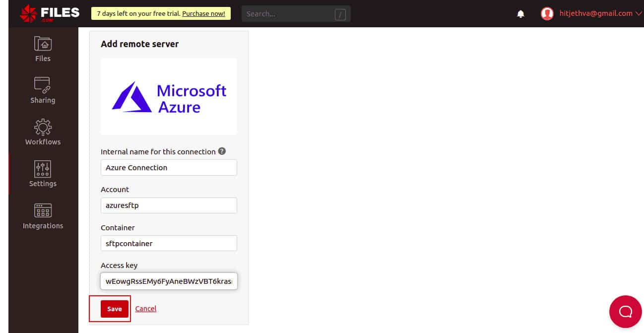The width and height of the screenshot is (644, 333).
Task: Open the Files section in sidebar
Action: click(43, 49)
